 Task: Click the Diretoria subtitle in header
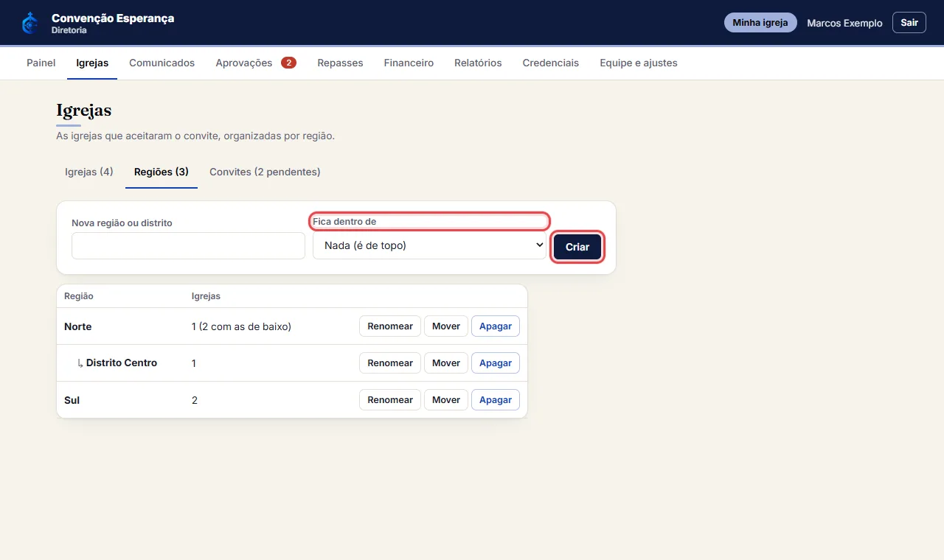tap(69, 31)
